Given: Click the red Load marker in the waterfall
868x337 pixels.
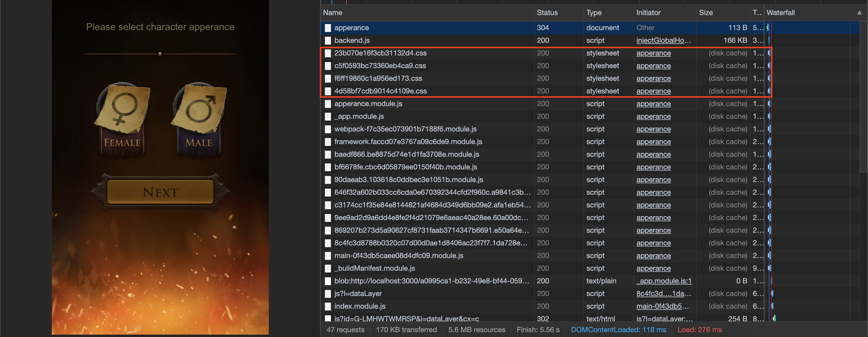Looking at the screenshot, I should coord(771,168).
